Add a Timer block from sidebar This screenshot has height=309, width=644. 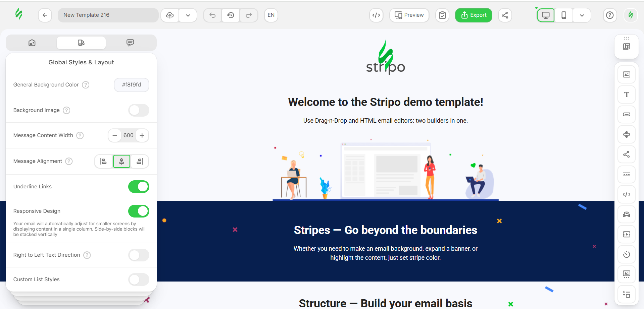pyautogui.click(x=626, y=254)
